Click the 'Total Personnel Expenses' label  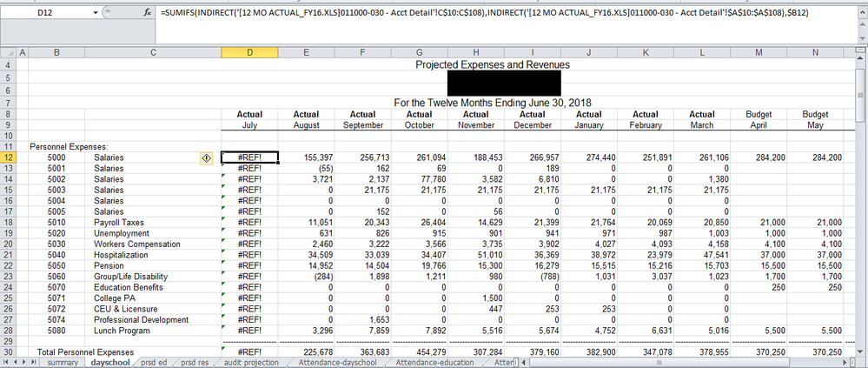tap(85, 352)
